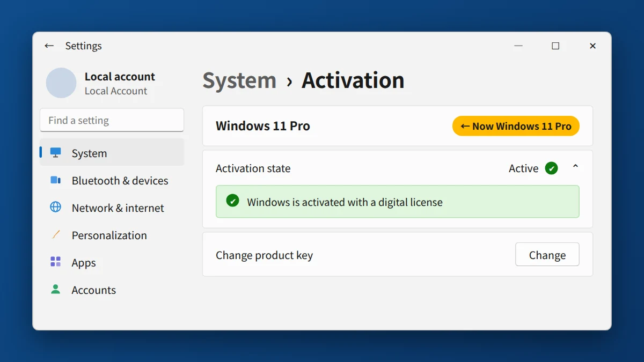The height and width of the screenshot is (362, 644).
Task: Click the Active status text
Action: [x=523, y=168]
